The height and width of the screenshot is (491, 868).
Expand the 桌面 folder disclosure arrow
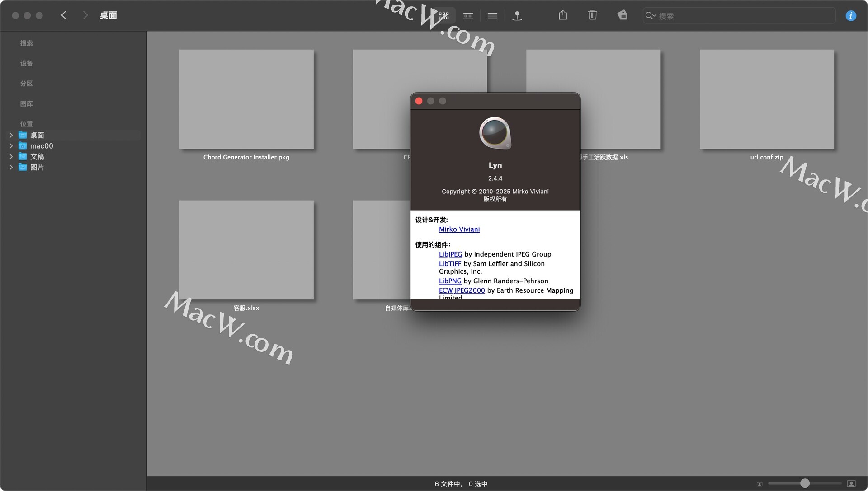point(11,135)
